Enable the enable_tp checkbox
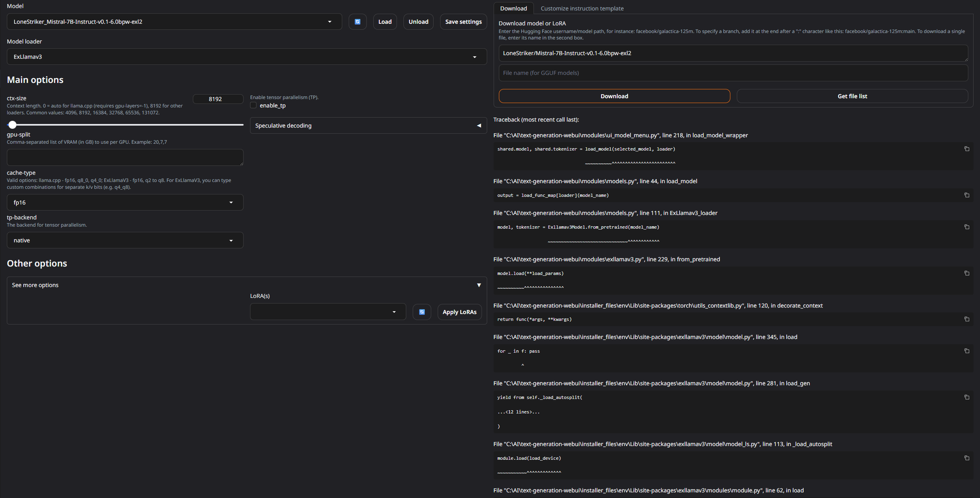 (x=253, y=105)
